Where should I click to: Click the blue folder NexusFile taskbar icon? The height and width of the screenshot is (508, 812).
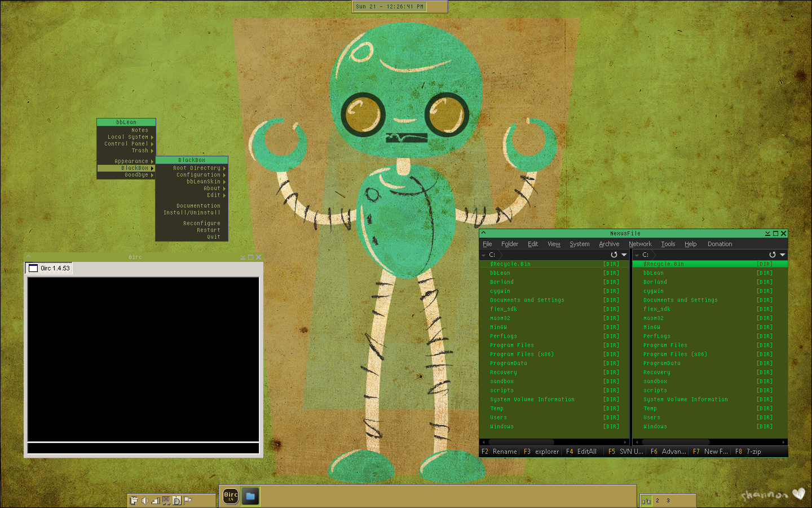250,496
